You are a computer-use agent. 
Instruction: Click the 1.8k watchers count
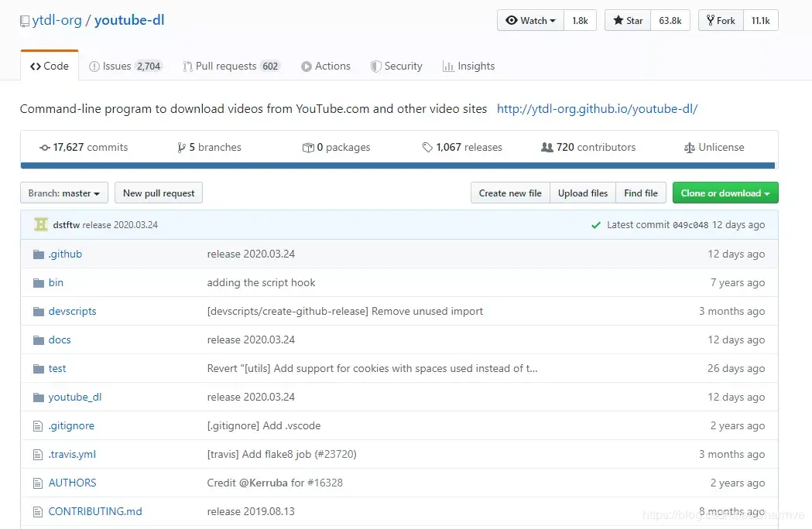click(580, 20)
